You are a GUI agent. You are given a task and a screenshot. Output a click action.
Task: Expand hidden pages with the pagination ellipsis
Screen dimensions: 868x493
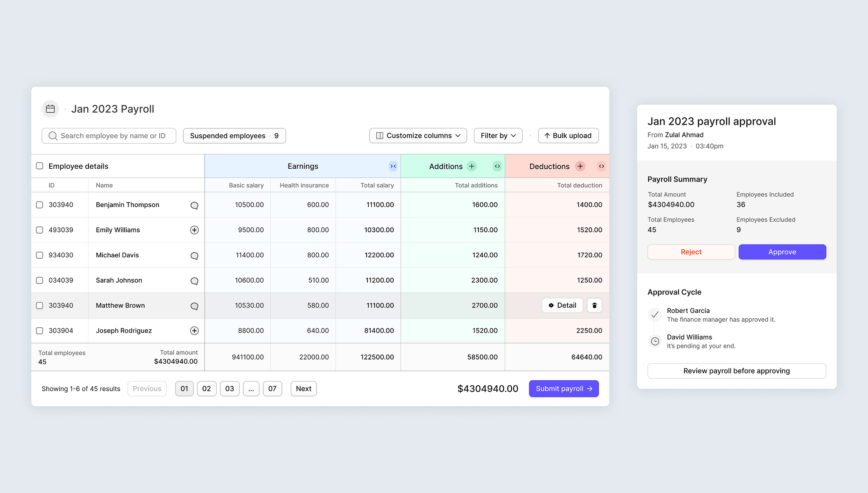[251, 388]
